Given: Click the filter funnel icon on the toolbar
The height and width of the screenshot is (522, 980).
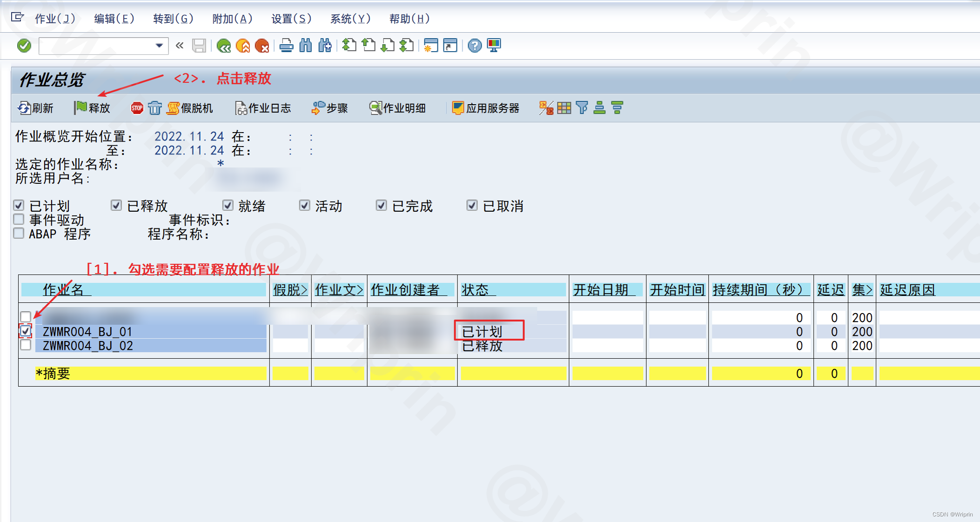Looking at the screenshot, I should point(581,107).
